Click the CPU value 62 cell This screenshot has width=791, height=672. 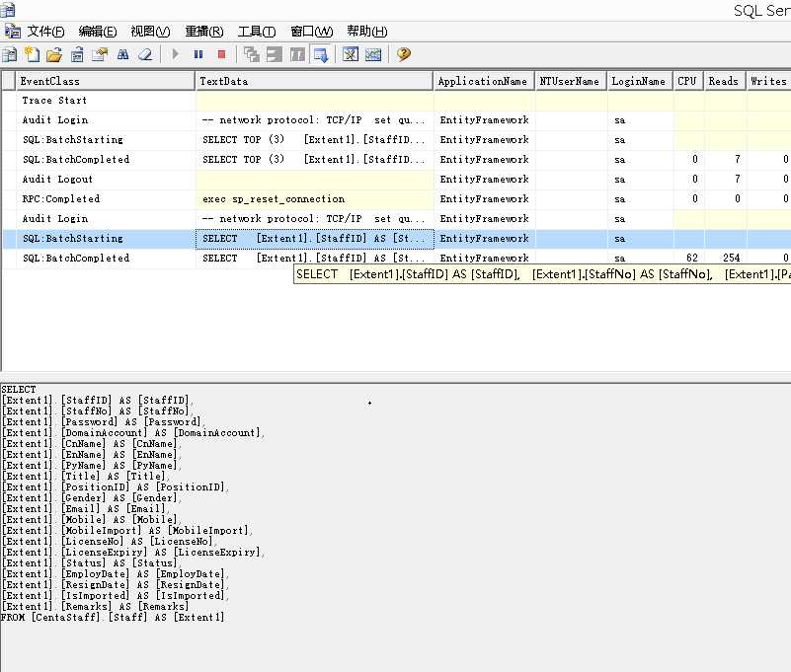pyautogui.click(x=688, y=259)
